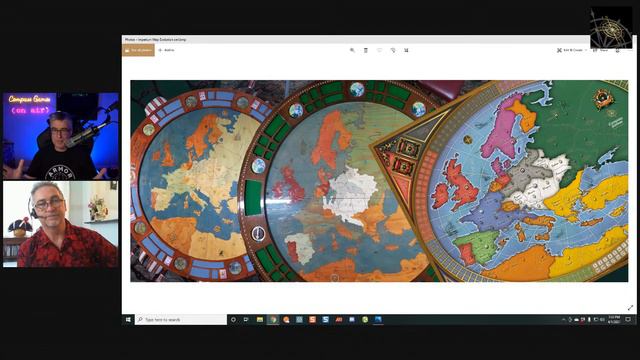The image size is (640, 360).
Task: Click the fullscreen expand arrows icon
Action: coord(630,307)
